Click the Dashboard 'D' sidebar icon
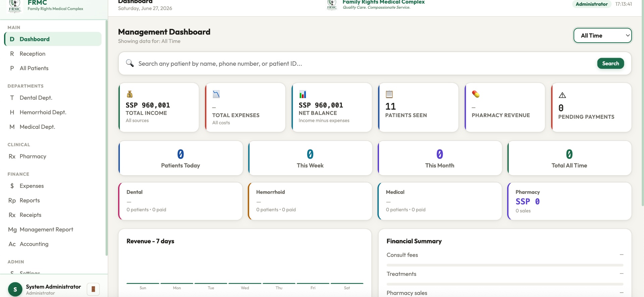 pos(12,39)
